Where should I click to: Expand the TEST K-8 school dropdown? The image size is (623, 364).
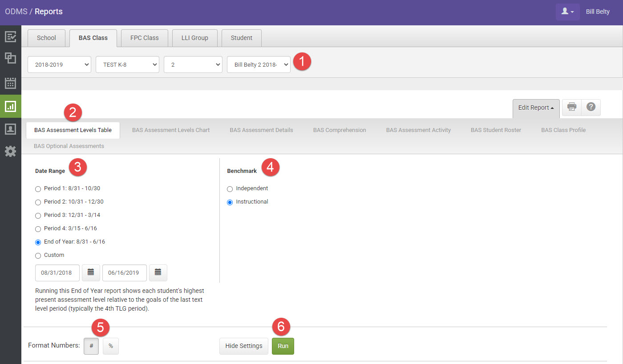(127, 64)
